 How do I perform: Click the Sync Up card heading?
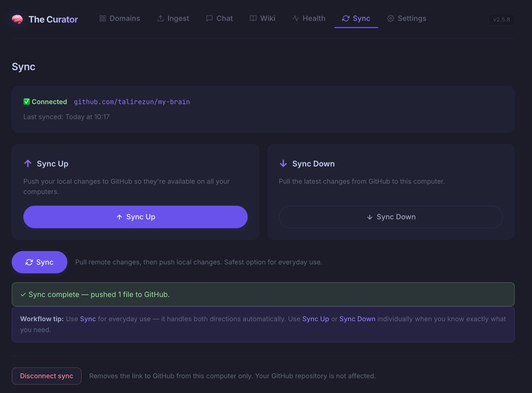coord(52,164)
